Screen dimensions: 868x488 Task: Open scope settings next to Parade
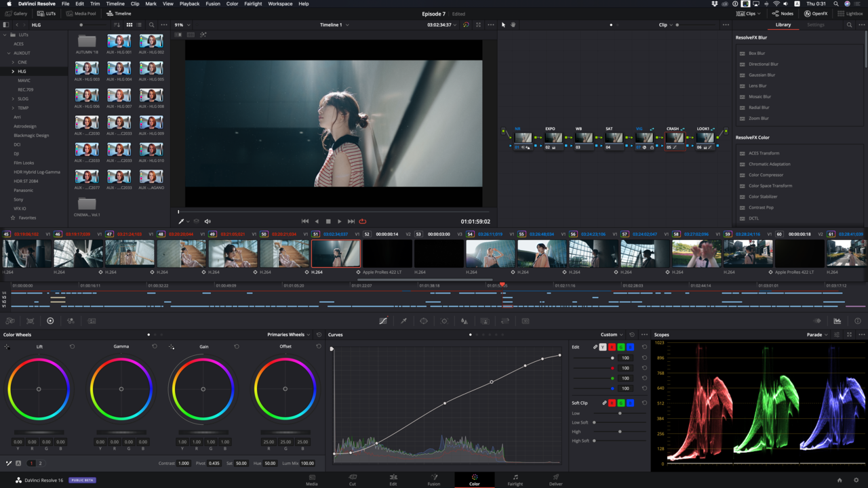[836, 335]
